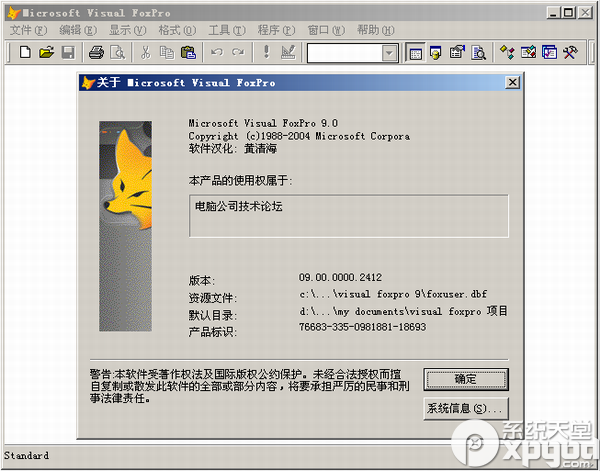Minimize the main Visual FoxPro window
The width and height of the screenshot is (600, 471).
click(x=553, y=13)
